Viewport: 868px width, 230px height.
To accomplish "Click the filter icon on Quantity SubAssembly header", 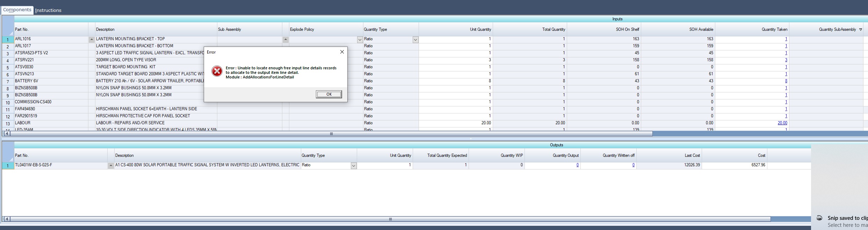I will (860, 30).
